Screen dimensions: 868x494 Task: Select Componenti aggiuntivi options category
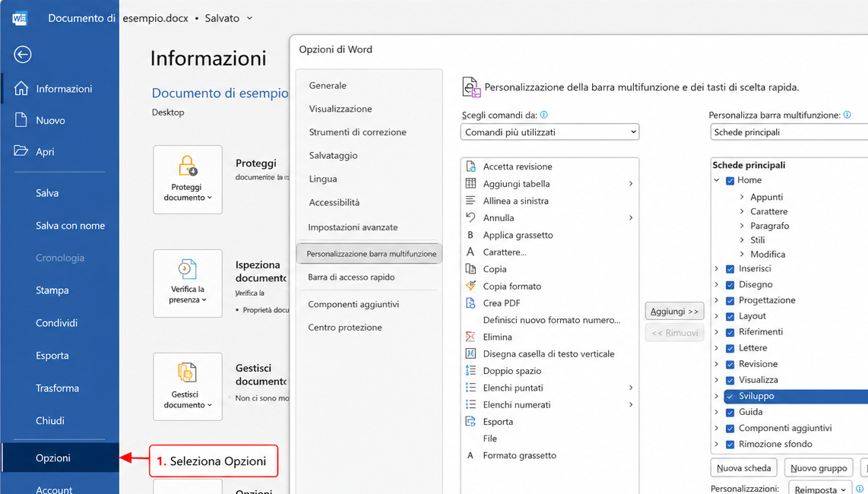(x=353, y=304)
